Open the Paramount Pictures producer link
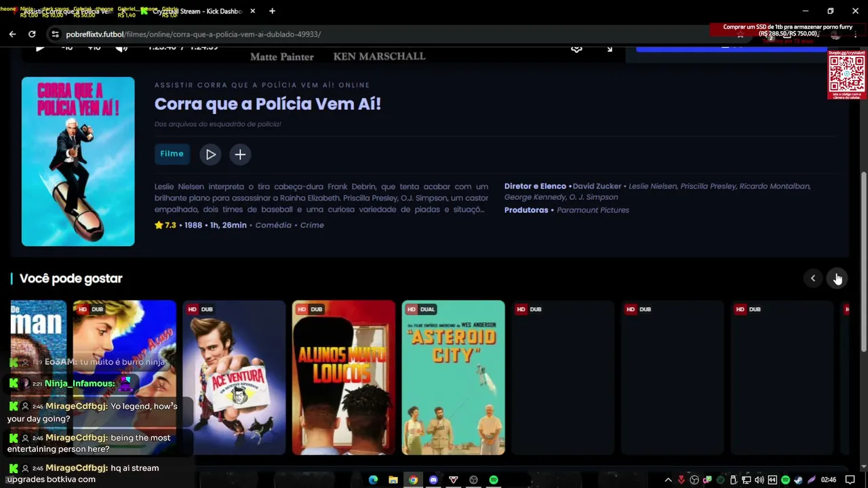The height and width of the screenshot is (488, 868). (593, 210)
